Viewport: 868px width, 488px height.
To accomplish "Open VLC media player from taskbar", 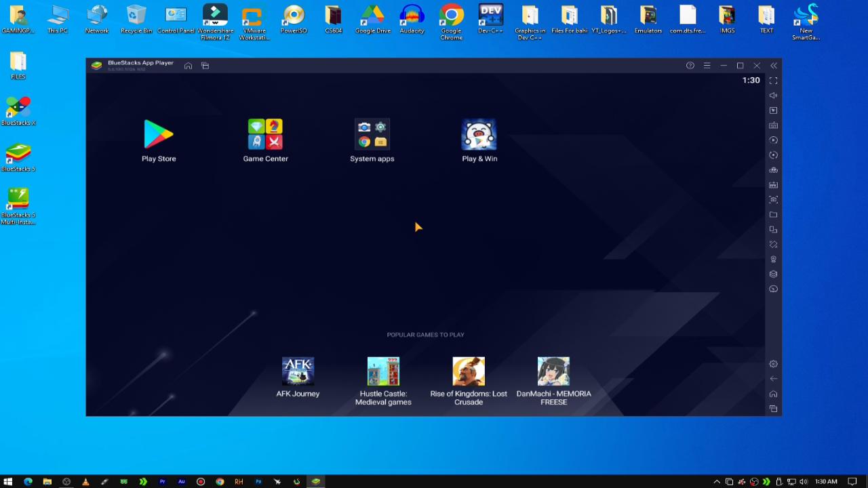I will 85,481.
